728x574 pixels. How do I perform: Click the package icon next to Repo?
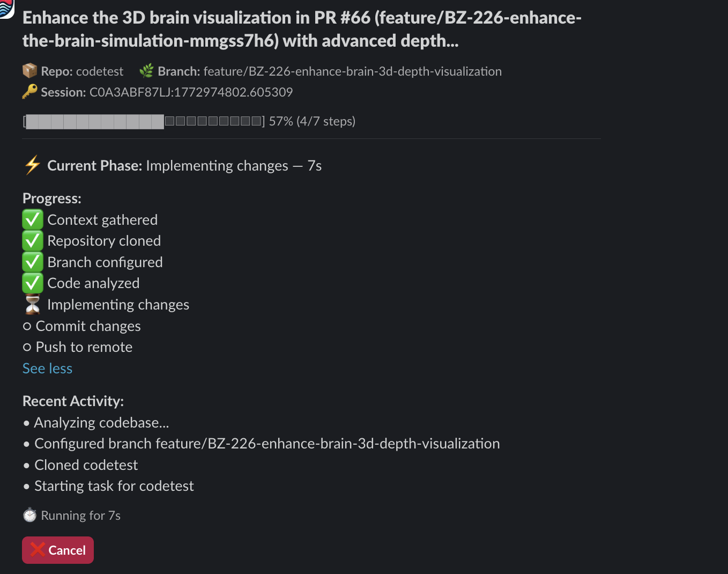pos(29,70)
